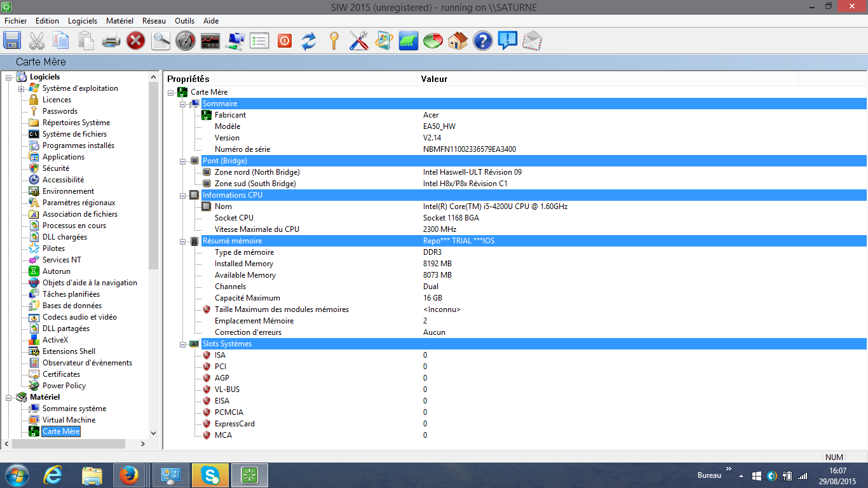
Task: Select Pilotes in the sidebar
Action: click(x=53, y=248)
